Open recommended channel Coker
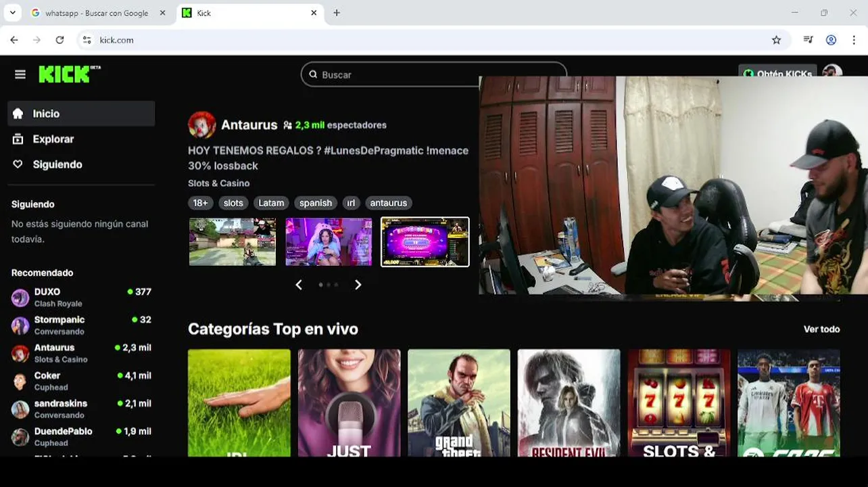The width and height of the screenshot is (868, 487). tap(81, 381)
